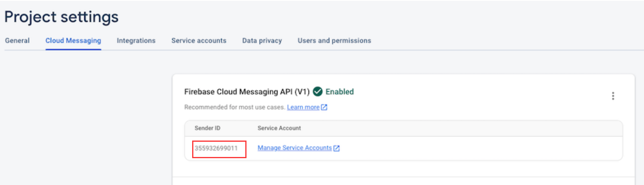Screen dimensions: 644x185
Task: Click the Project settings page title
Action: [x=62, y=17]
